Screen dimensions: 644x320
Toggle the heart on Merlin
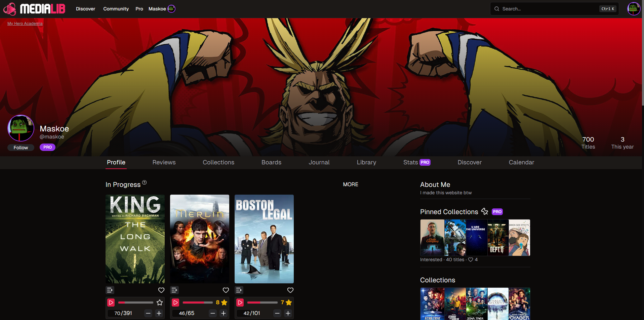[x=226, y=290]
